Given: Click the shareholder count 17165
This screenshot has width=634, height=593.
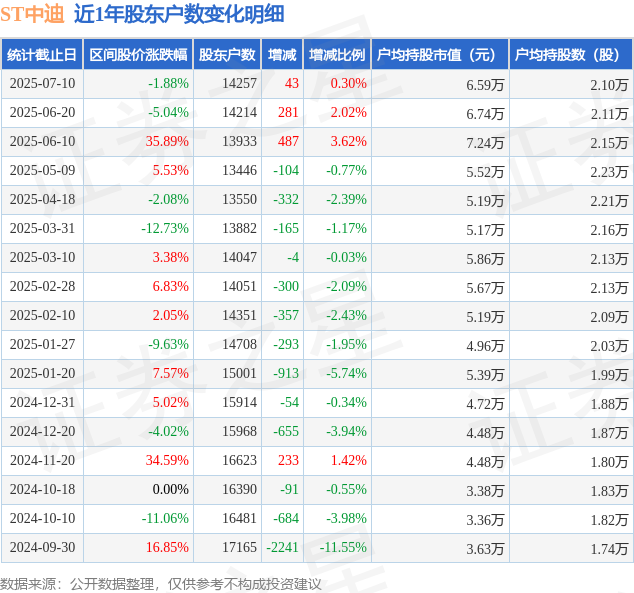Looking at the screenshot, I should click(x=239, y=547).
